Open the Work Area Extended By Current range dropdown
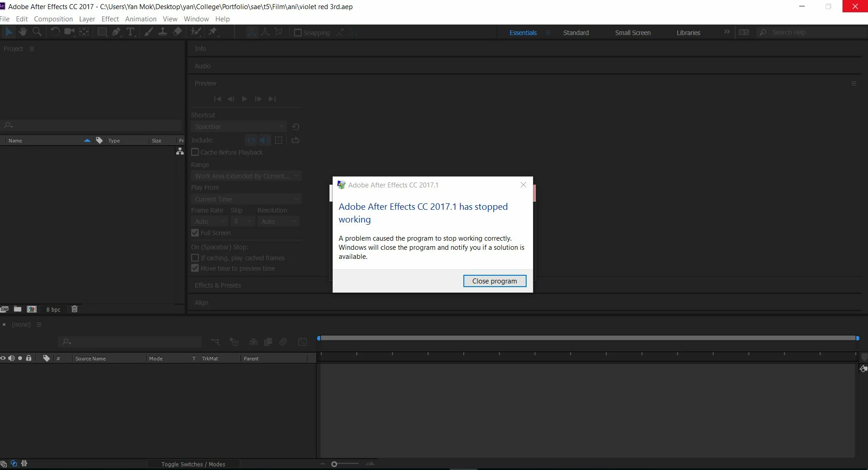Viewport: 868px width, 470px height. [246, 176]
